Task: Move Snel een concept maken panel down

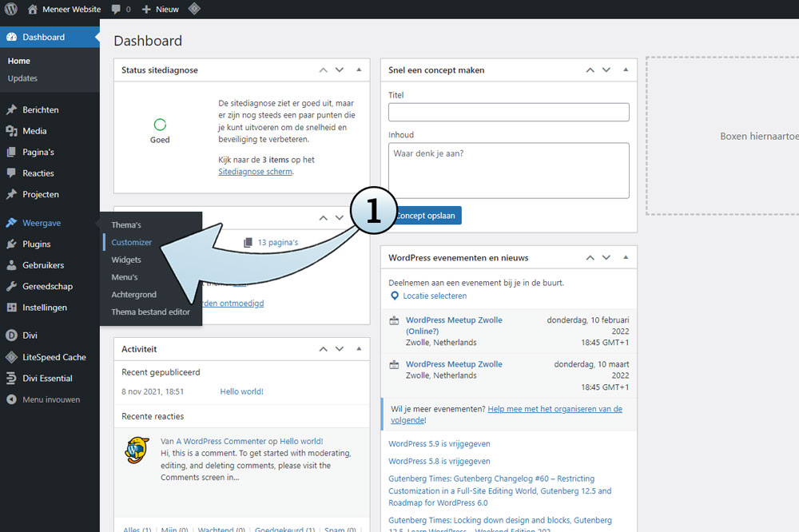Action: coord(606,70)
